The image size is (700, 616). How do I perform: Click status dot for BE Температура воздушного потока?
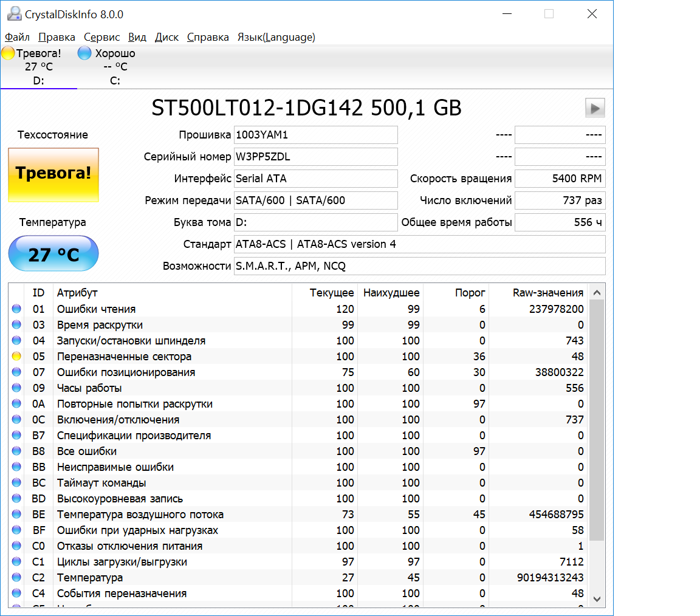tap(16, 514)
